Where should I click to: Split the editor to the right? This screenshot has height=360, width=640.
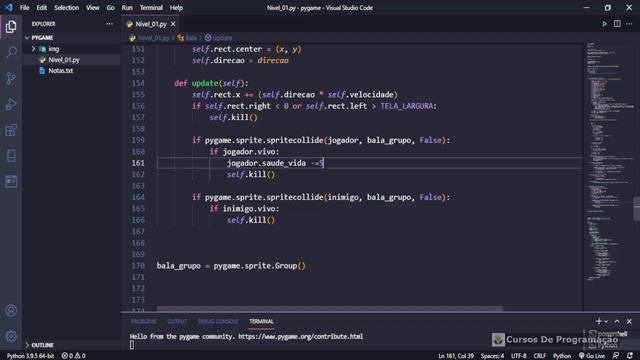coord(617,24)
